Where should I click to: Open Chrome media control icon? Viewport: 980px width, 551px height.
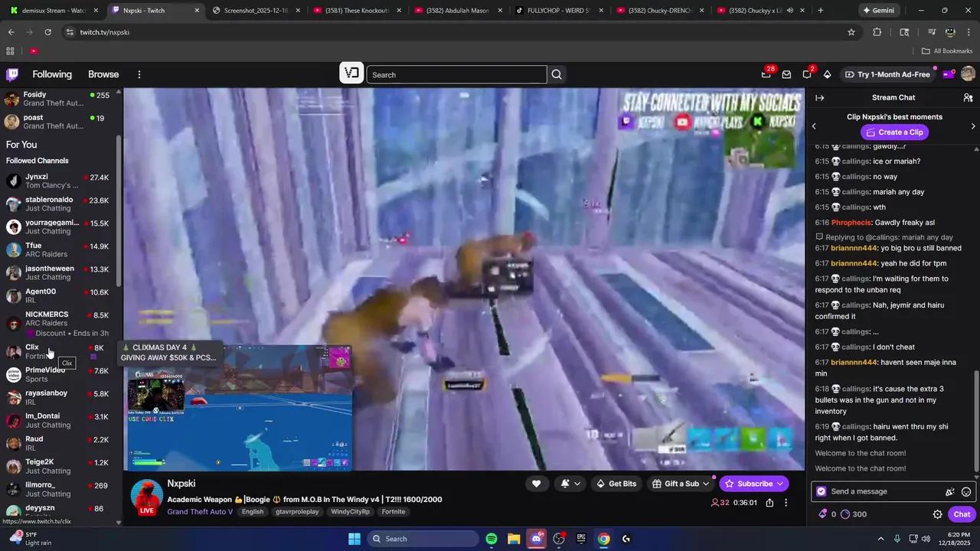click(932, 32)
